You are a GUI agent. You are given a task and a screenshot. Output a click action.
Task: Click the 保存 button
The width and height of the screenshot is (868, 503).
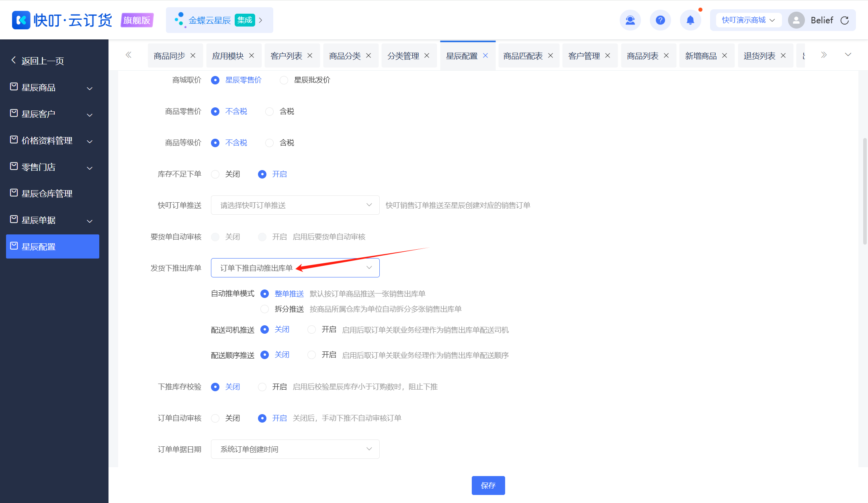tap(488, 485)
